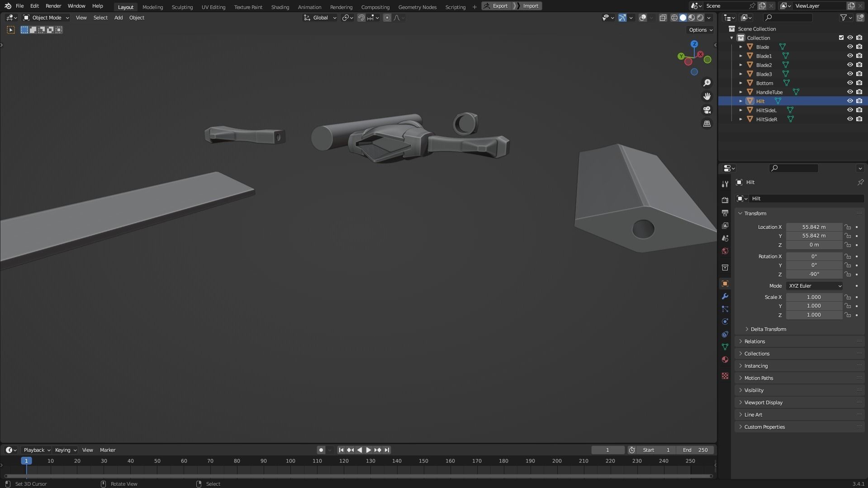868x488 pixels.
Task: Switch to the Geometry Nodes workspace tab
Action: (417, 7)
